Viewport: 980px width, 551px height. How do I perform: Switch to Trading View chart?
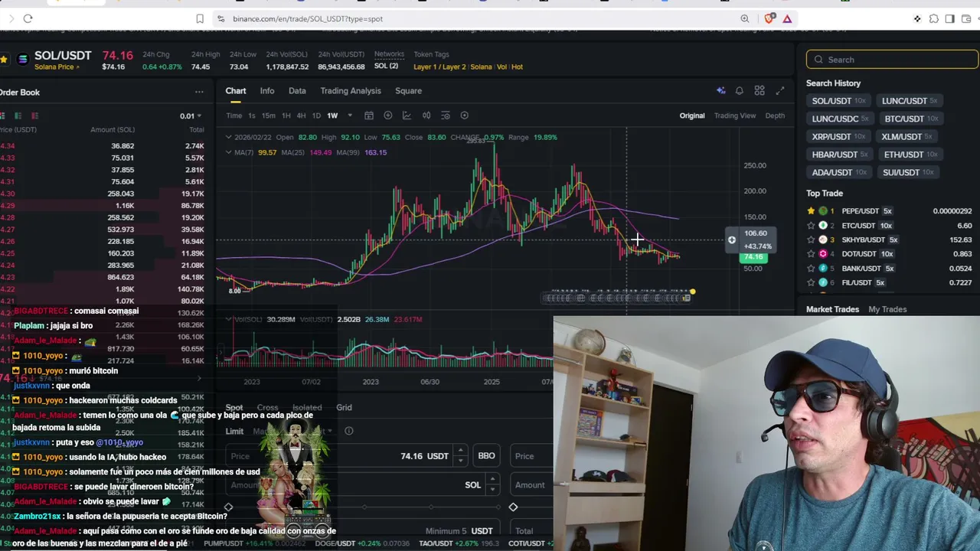point(735,116)
